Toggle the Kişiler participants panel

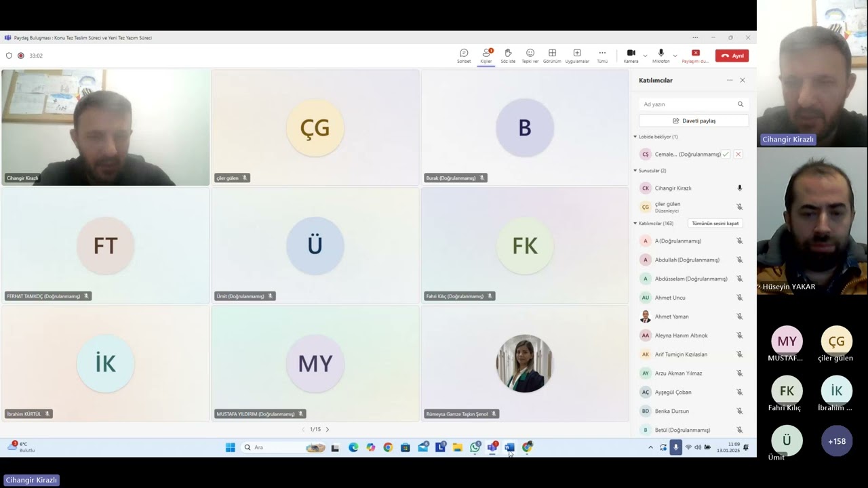pyautogui.click(x=486, y=56)
